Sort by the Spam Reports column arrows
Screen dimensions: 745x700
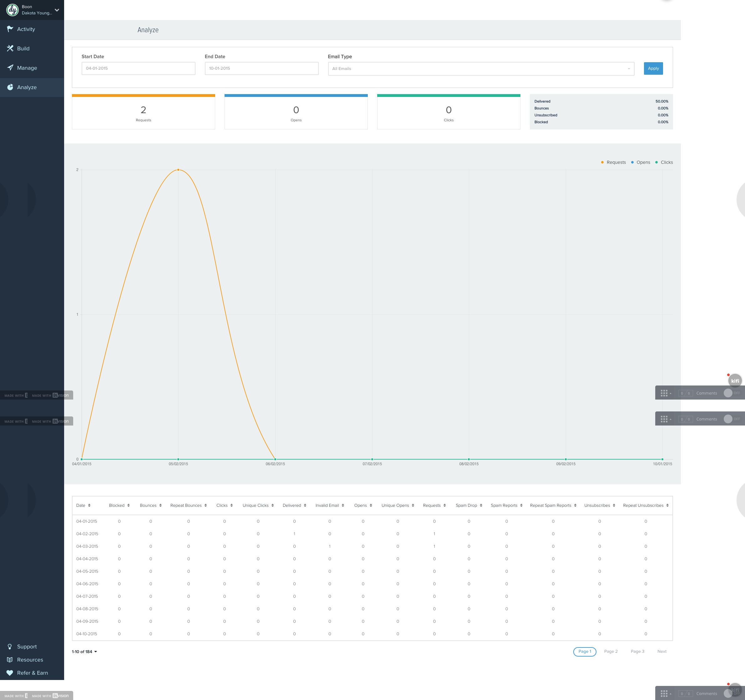click(x=521, y=505)
